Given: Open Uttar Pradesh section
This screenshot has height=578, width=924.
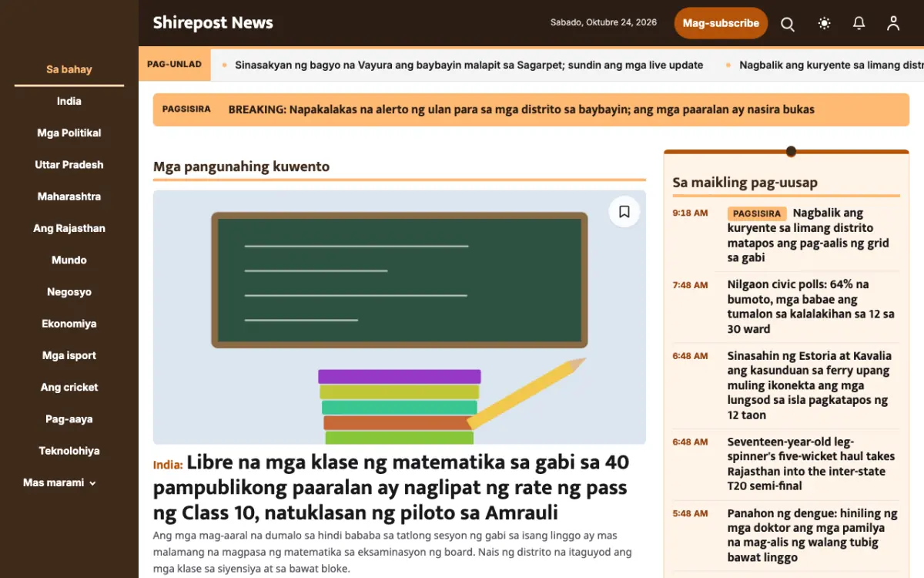Looking at the screenshot, I should point(69,164).
